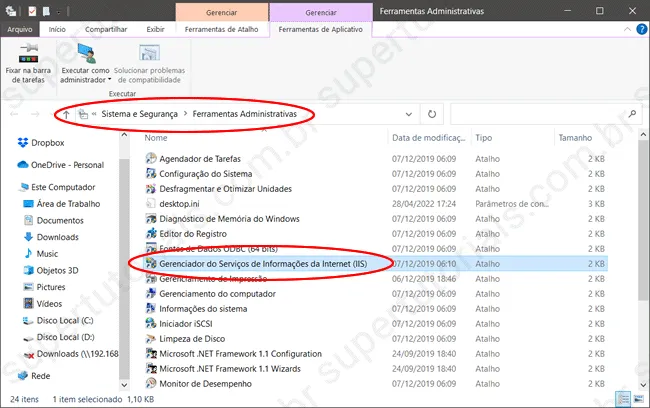Select the Desfragmentar e Otimizar Unidades icon
This screenshot has width=650, height=408.
[x=151, y=189]
